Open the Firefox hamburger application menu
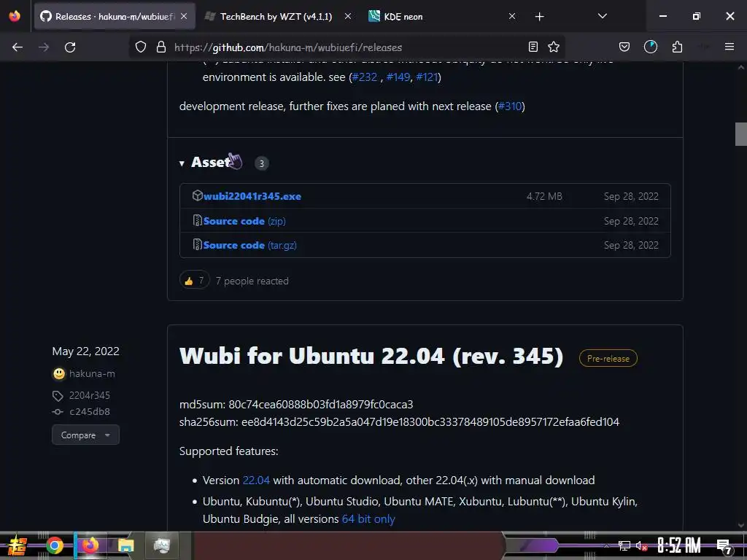This screenshot has height=560, width=747. click(729, 47)
